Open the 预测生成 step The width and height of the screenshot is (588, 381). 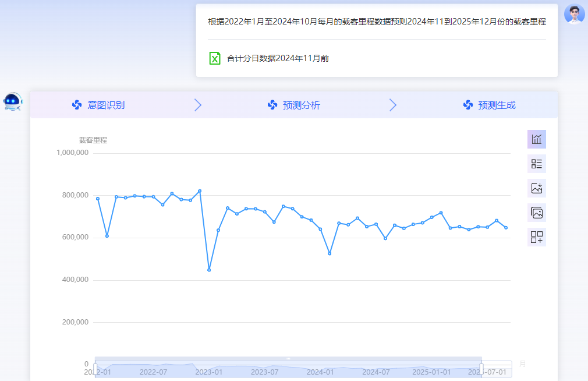click(x=490, y=105)
